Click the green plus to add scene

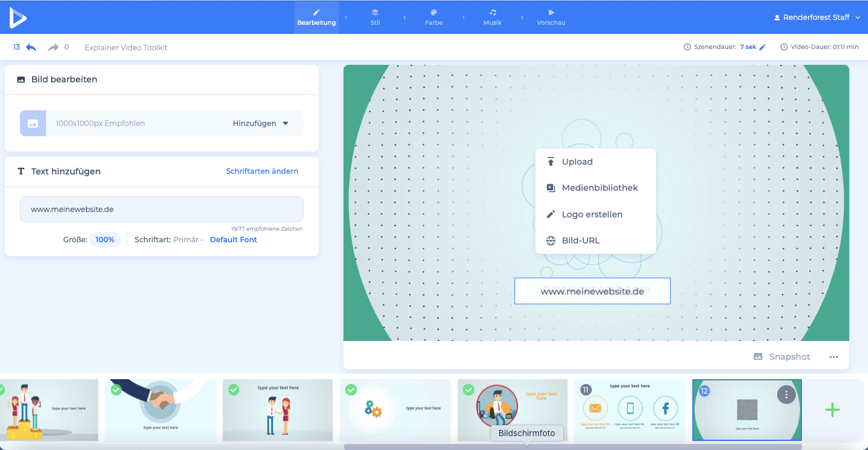pyautogui.click(x=832, y=410)
